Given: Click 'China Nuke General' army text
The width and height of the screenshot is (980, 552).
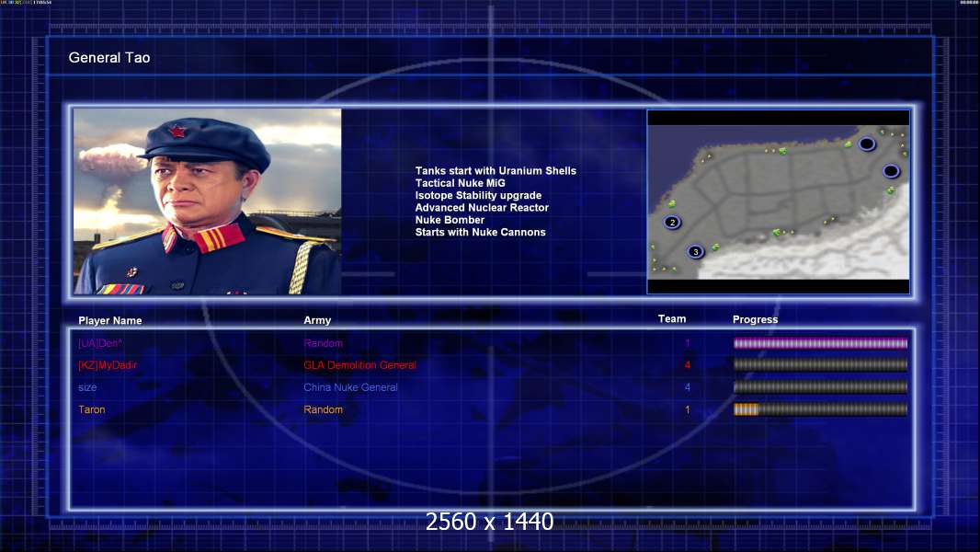Looking at the screenshot, I should [350, 387].
